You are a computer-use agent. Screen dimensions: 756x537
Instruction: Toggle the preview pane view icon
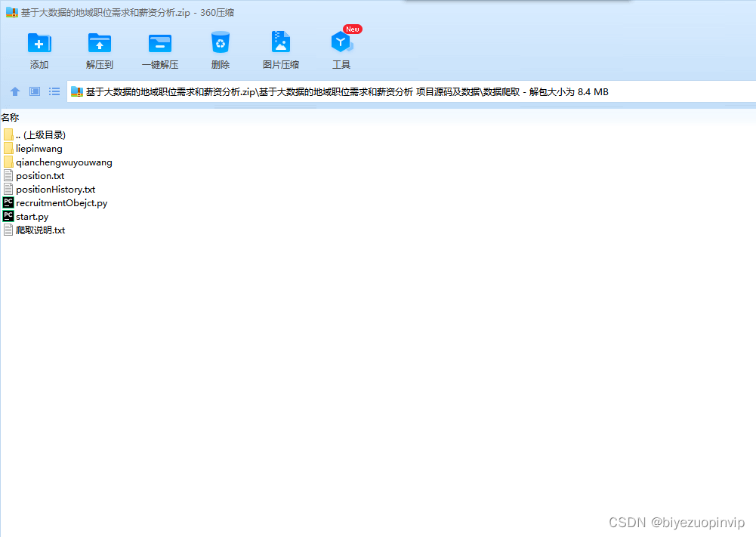pyautogui.click(x=33, y=91)
